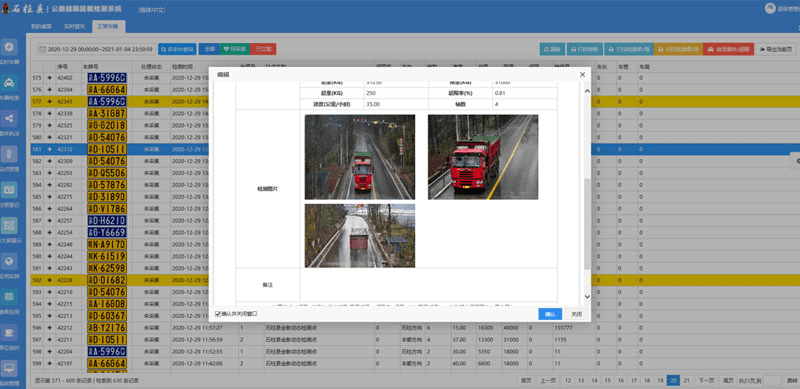Open the globe sidebar icon
800x389 pixels.
pos(9,261)
